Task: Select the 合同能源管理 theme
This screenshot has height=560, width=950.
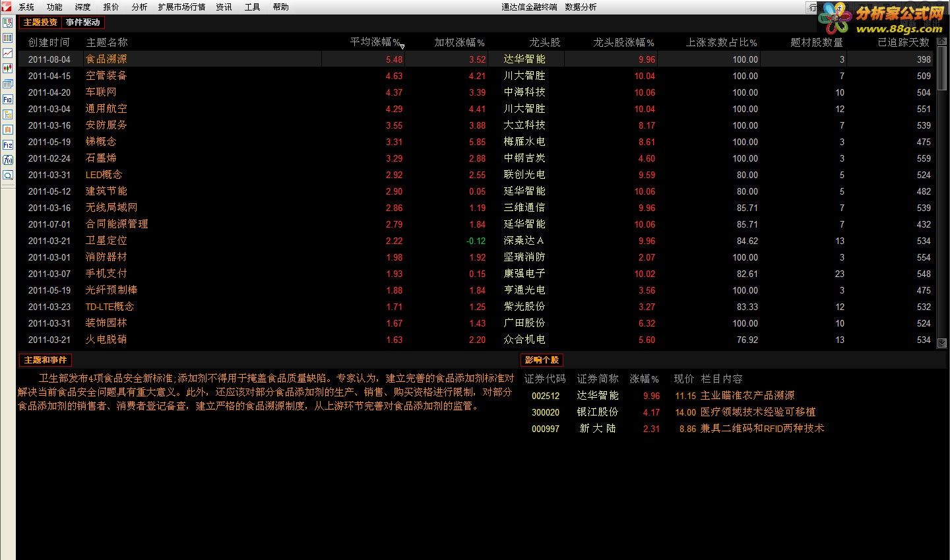Action: (117, 224)
